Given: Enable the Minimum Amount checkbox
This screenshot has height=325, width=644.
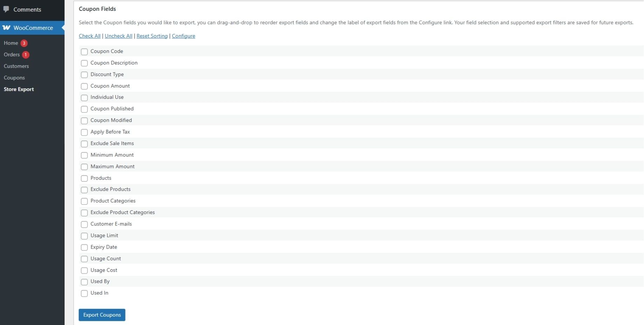Looking at the screenshot, I should [84, 155].
